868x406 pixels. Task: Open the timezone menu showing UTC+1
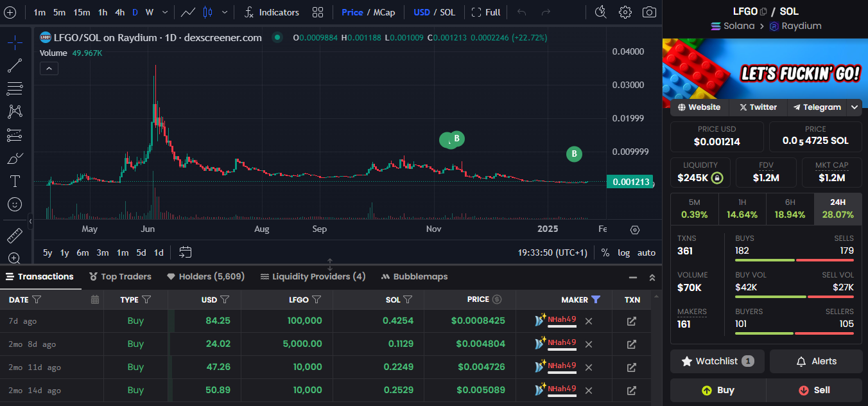(x=553, y=252)
